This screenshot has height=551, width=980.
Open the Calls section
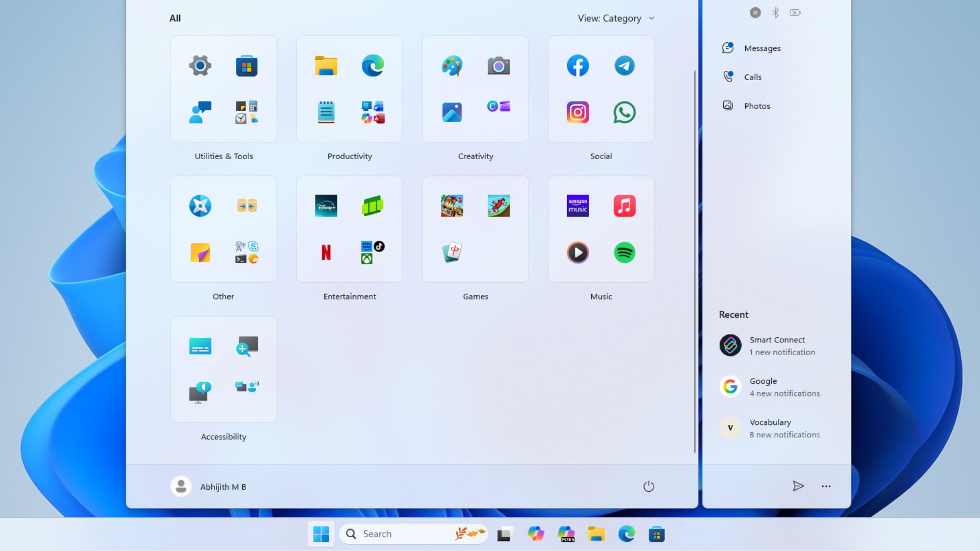(752, 77)
